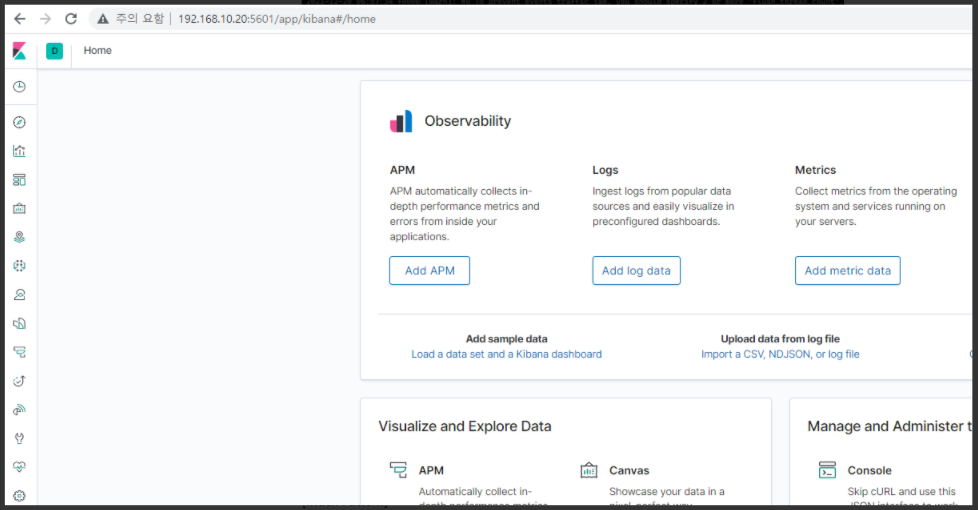The width and height of the screenshot is (978, 510).
Task: Open Visualize chart icon in sidebar
Action: 19,151
